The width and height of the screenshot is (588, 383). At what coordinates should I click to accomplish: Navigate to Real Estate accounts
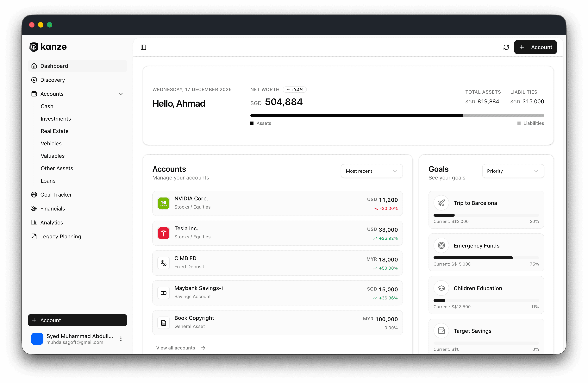55,131
